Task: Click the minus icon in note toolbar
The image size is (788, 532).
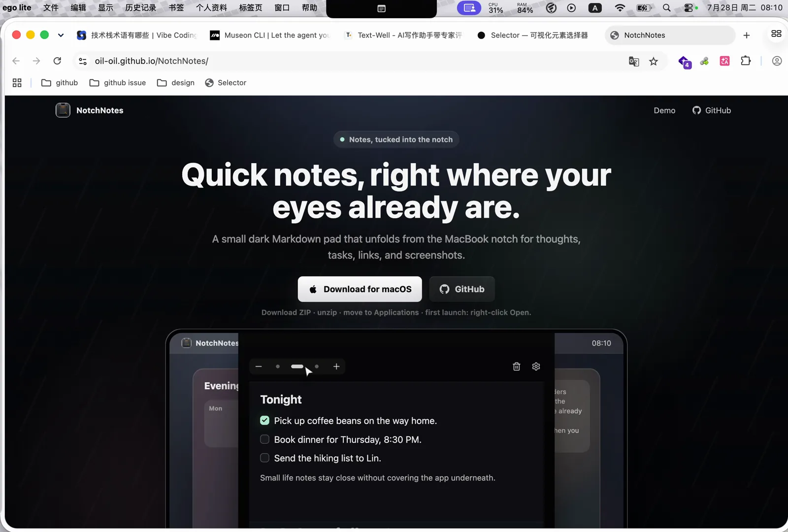Action: (259, 366)
